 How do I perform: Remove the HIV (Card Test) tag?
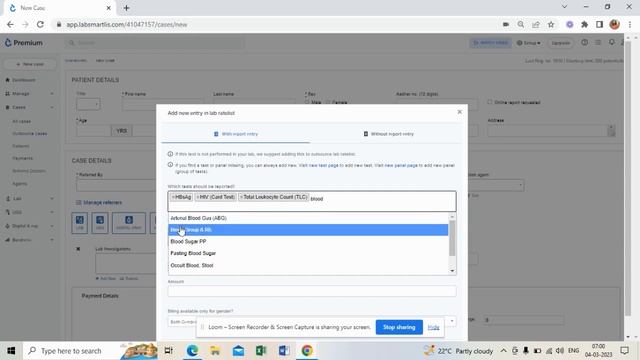tap(198, 197)
